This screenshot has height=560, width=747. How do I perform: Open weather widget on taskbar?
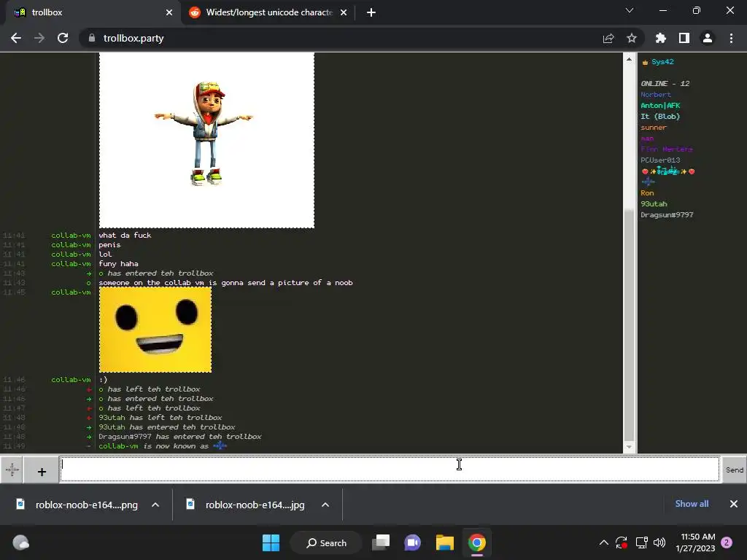(20, 542)
